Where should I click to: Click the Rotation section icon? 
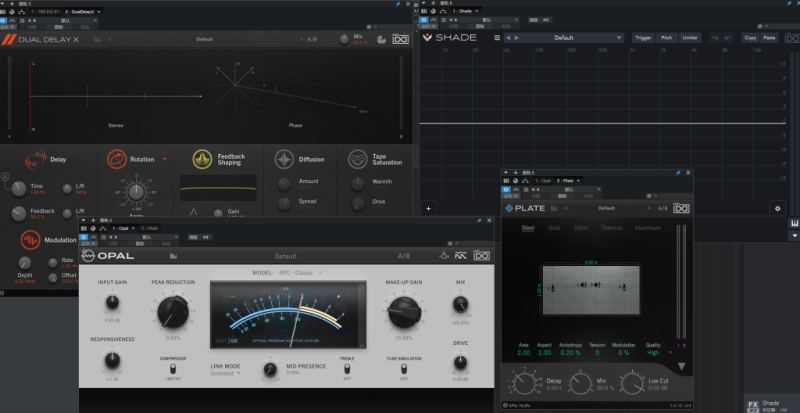pos(116,159)
